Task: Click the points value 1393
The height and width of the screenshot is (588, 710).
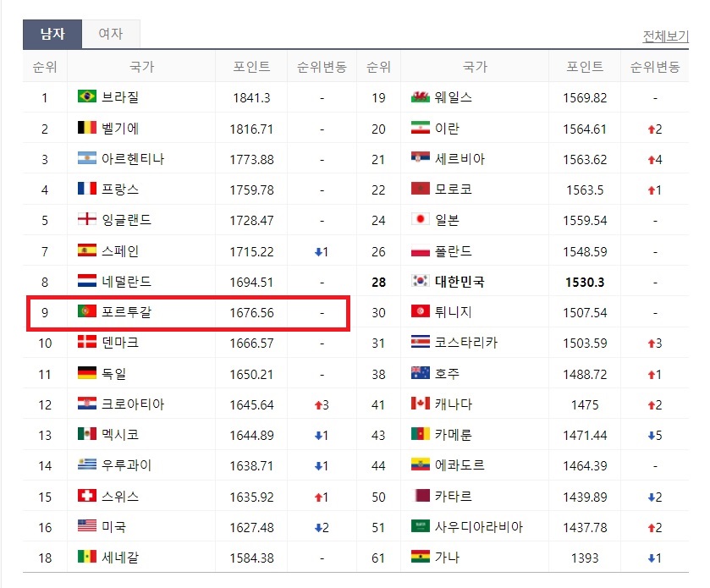Action: (x=585, y=558)
